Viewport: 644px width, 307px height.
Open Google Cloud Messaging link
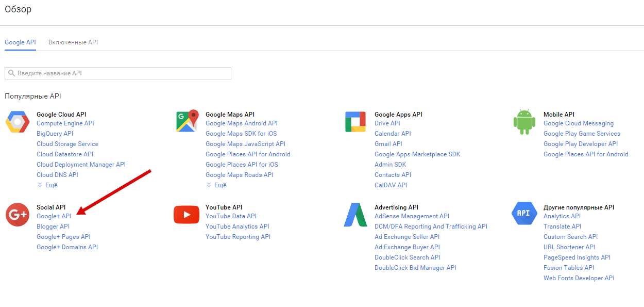(x=579, y=123)
